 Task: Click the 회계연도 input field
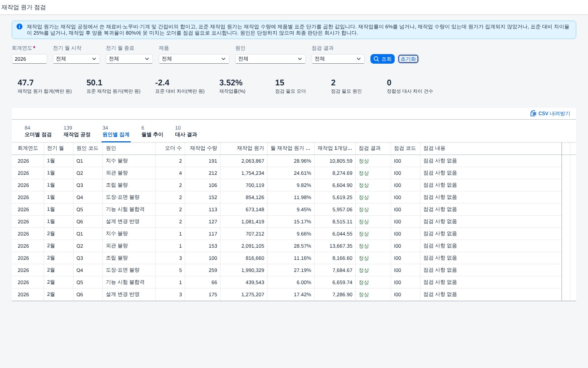click(29, 59)
